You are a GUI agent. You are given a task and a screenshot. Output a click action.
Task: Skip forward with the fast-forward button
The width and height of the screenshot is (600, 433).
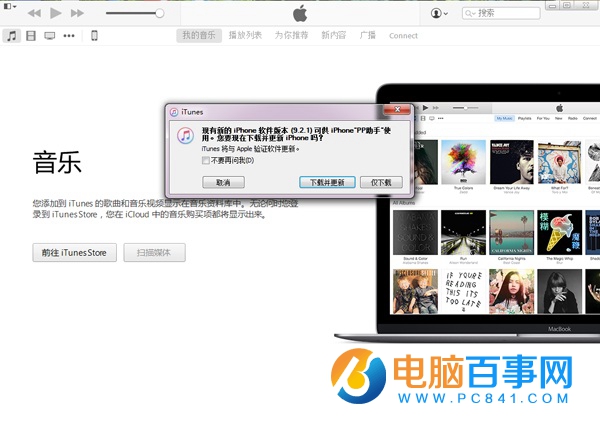77,13
